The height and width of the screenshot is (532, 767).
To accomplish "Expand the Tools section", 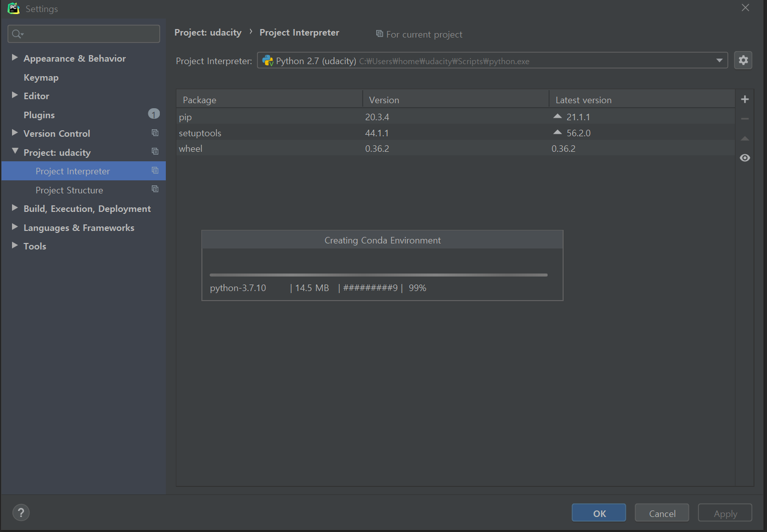I will tap(15, 245).
